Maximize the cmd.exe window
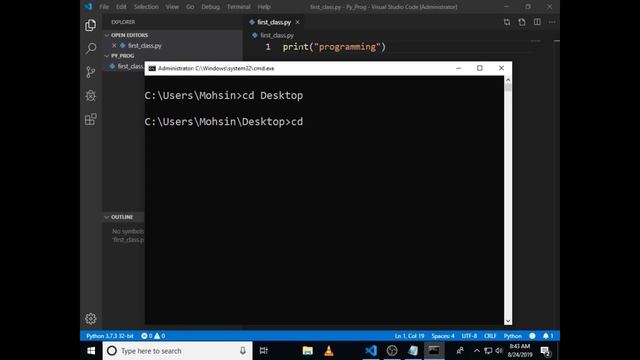640x360 pixels. point(480,68)
